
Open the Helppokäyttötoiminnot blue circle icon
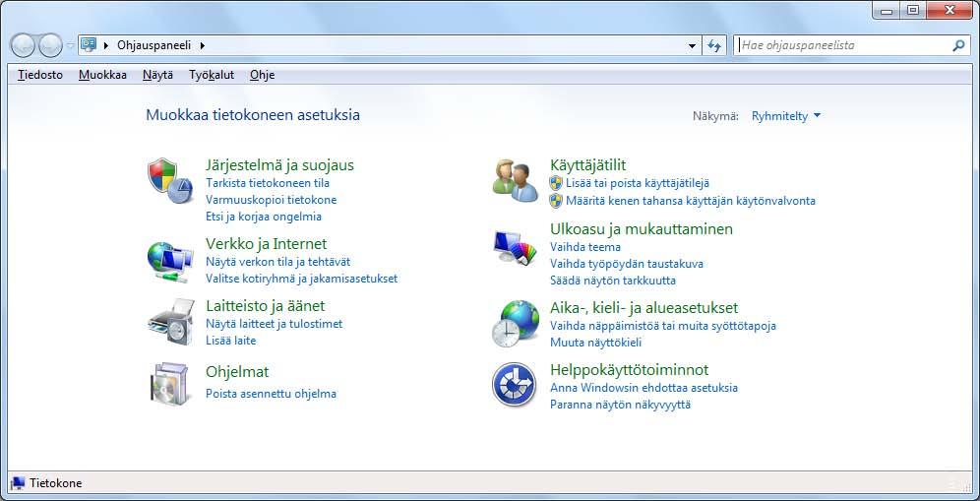click(x=514, y=385)
